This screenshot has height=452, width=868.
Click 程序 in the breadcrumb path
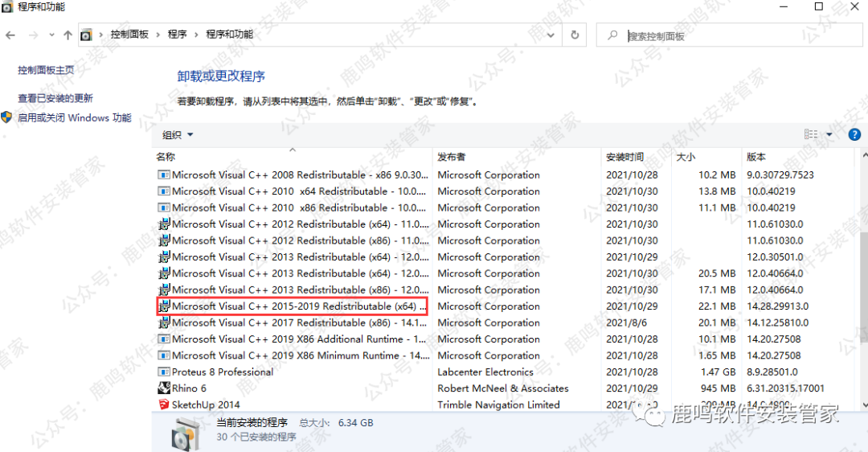tap(177, 35)
